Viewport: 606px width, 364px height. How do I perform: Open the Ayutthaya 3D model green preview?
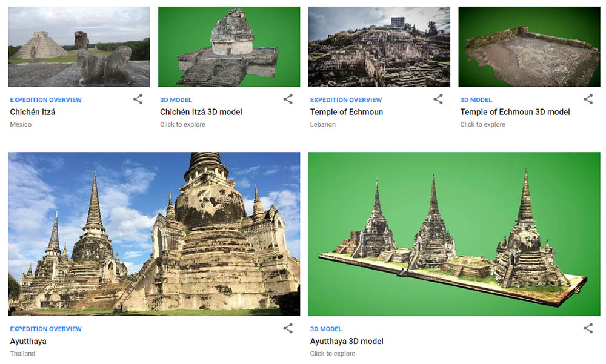coord(454,234)
